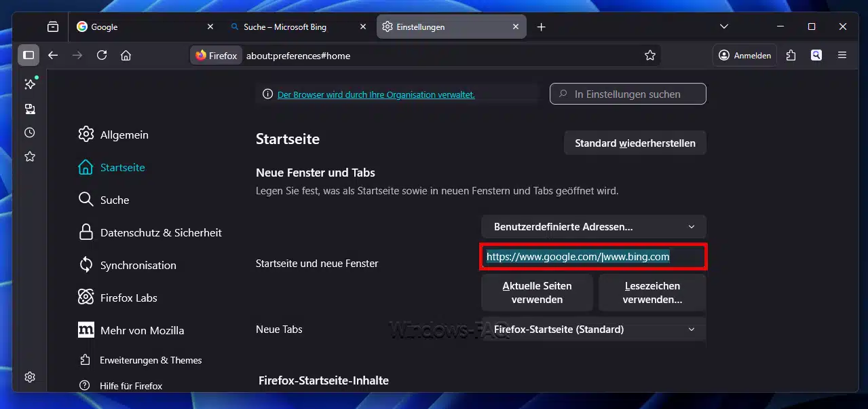Click the Aktuelle Seiten verwenden button
The height and width of the screenshot is (409, 868).
click(x=537, y=292)
